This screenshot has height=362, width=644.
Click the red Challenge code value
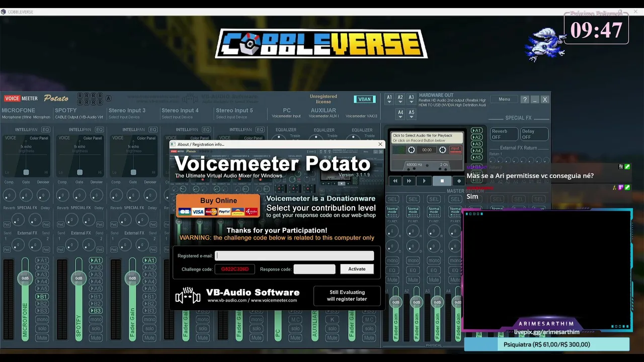(235, 269)
